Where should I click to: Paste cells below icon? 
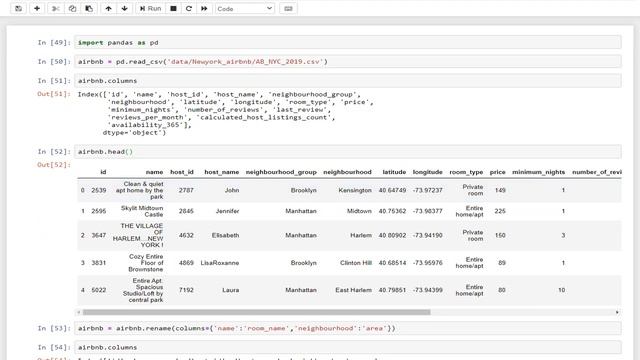89,9
